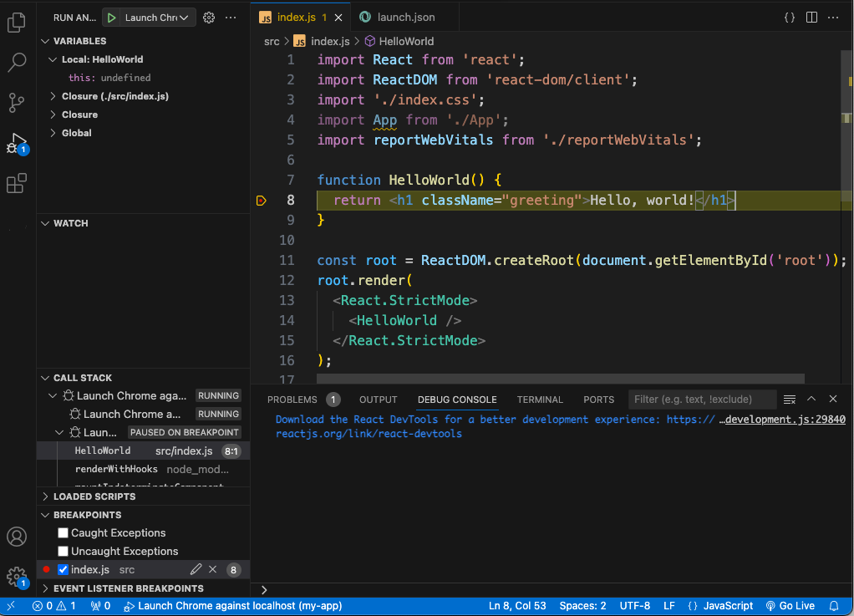Open the Accounts icon in the activity bar
Viewport: 854px width, 616px height.
click(x=17, y=537)
